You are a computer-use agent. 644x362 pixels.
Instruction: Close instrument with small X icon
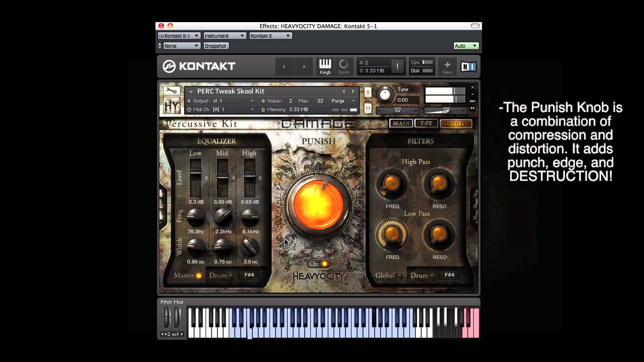472,87
